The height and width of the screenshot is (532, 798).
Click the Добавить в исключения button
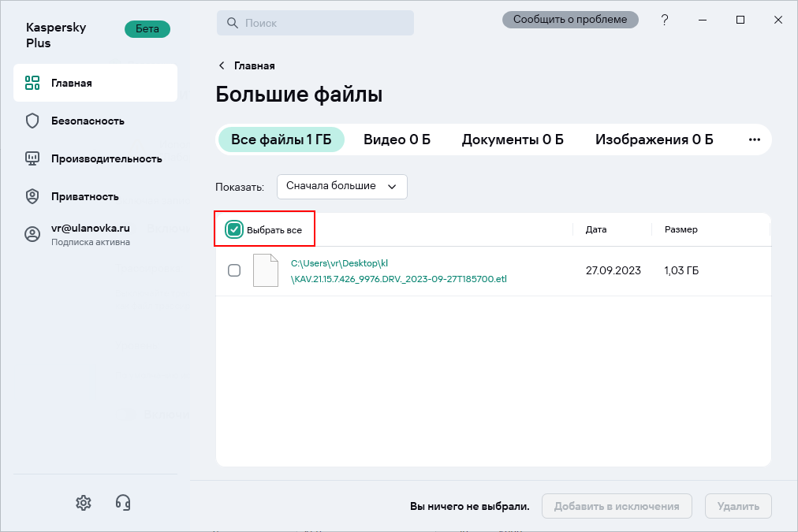coord(617,506)
